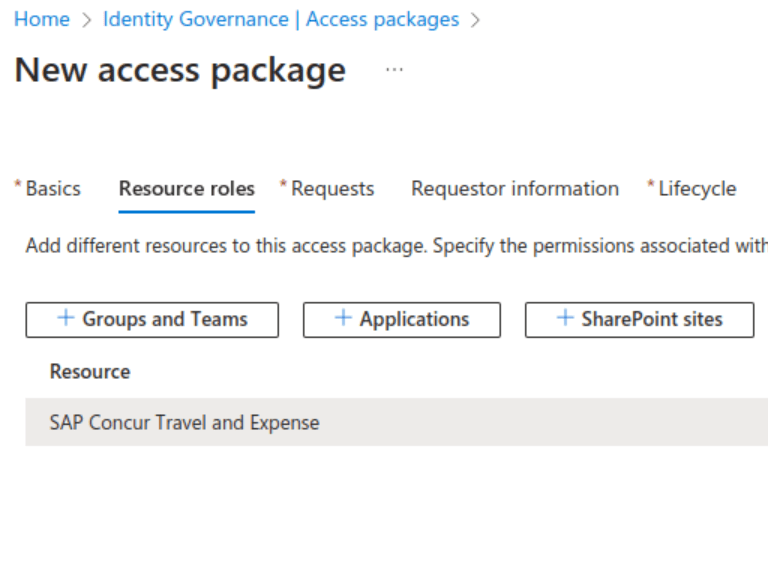Click plus icon on Applications button

click(343, 318)
